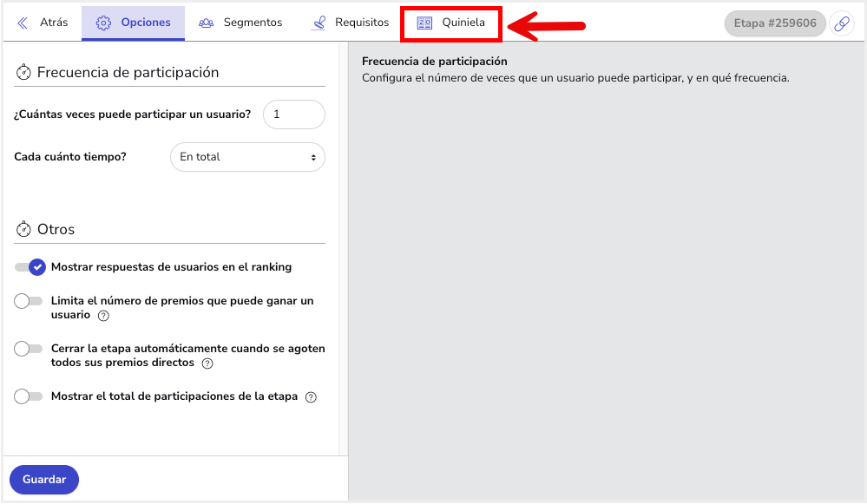Enable Limita el número de premios toggle
Image resolution: width=867 pixels, height=504 pixels.
coord(28,301)
